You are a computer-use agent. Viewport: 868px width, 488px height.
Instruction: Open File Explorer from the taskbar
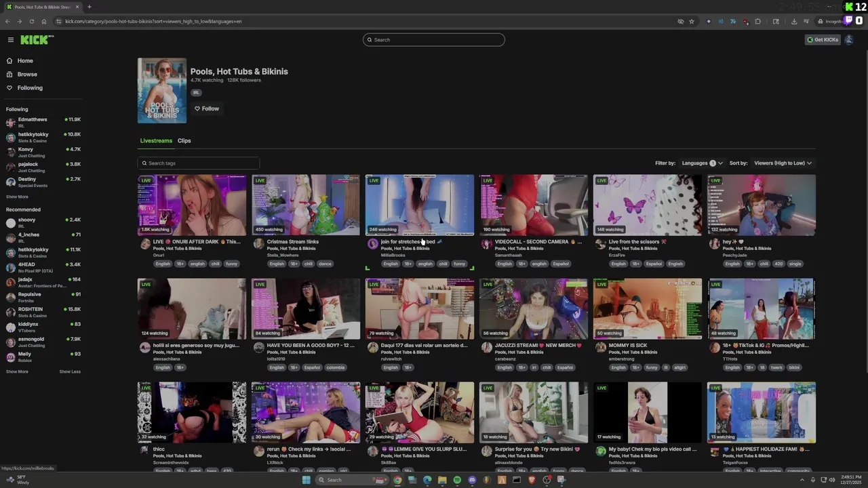point(442,480)
